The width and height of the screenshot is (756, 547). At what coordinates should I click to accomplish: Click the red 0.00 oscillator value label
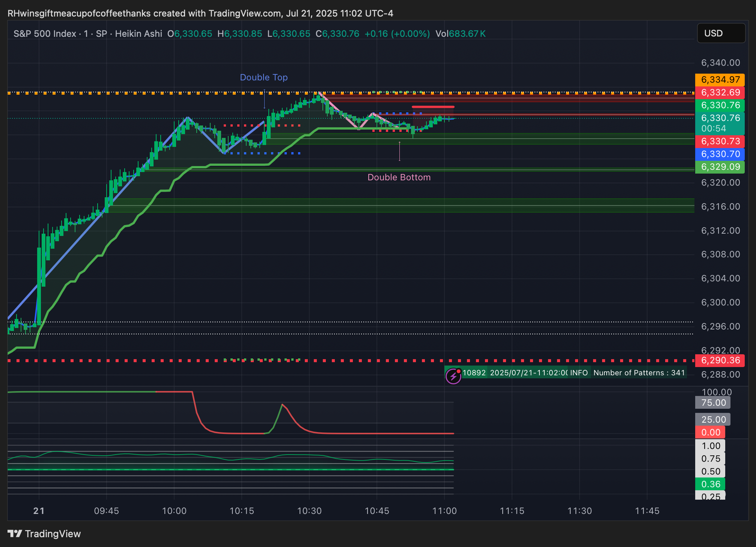click(x=710, y=432)
